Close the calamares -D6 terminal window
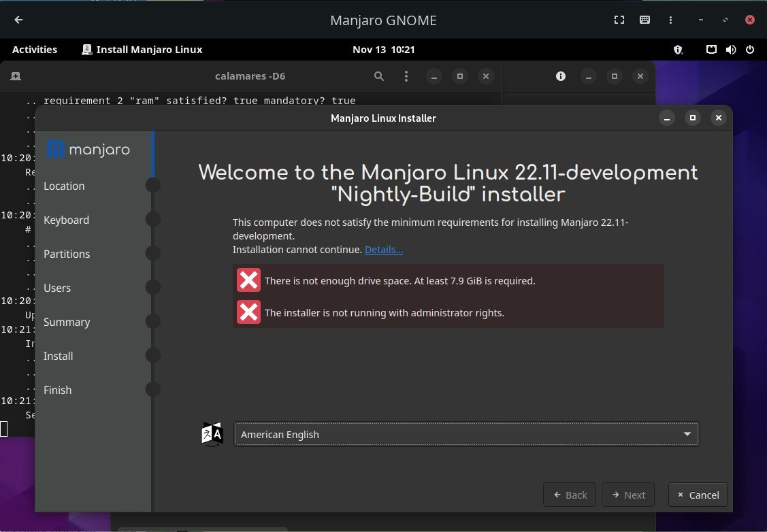Viewport: 767px width, 532px height. pyautogui.click(x=486, y=76)
